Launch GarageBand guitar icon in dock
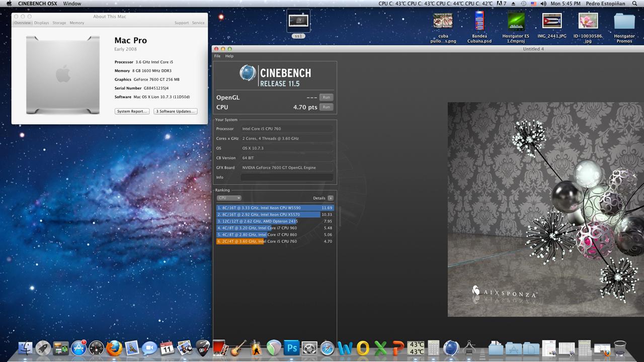Screen dimensions: 644x362 coord(238,348)
